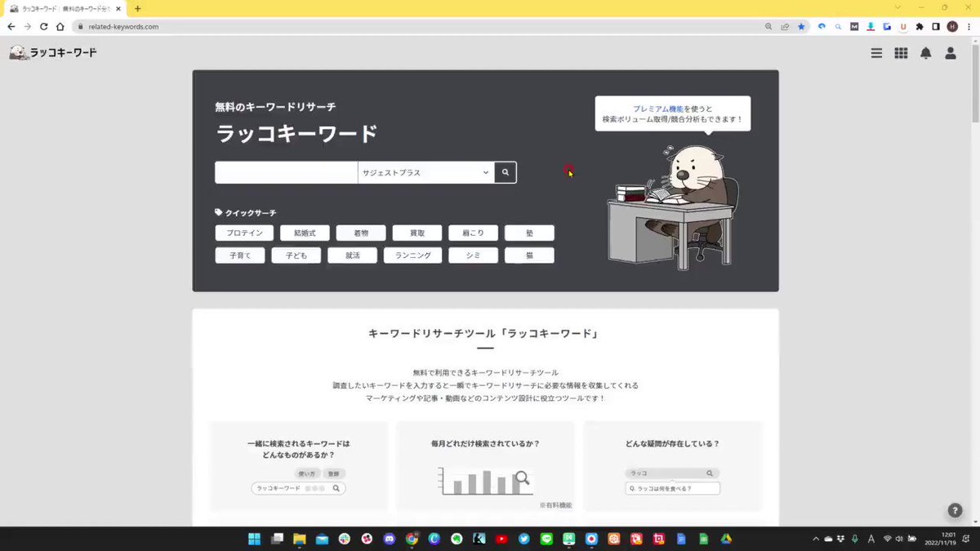Click the 結婚式 quick search button
The height and width of the screenshot is (551, 980).
(305, 233)
